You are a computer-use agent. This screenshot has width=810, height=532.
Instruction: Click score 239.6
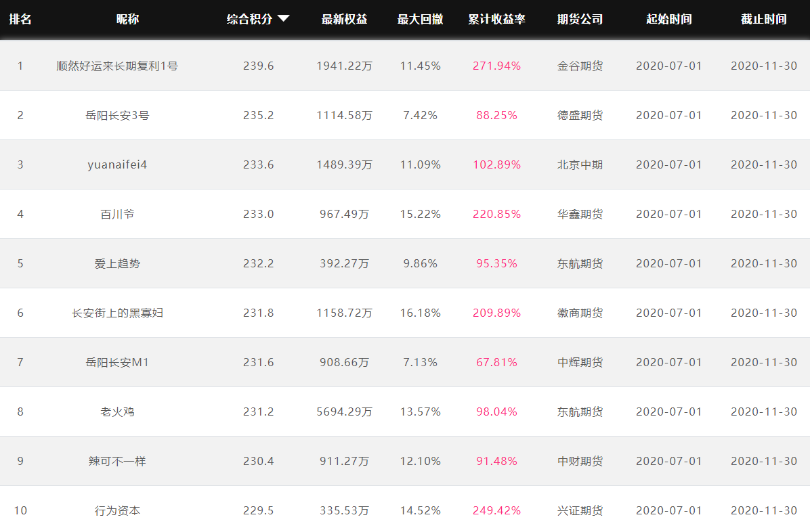click(258, 66)
